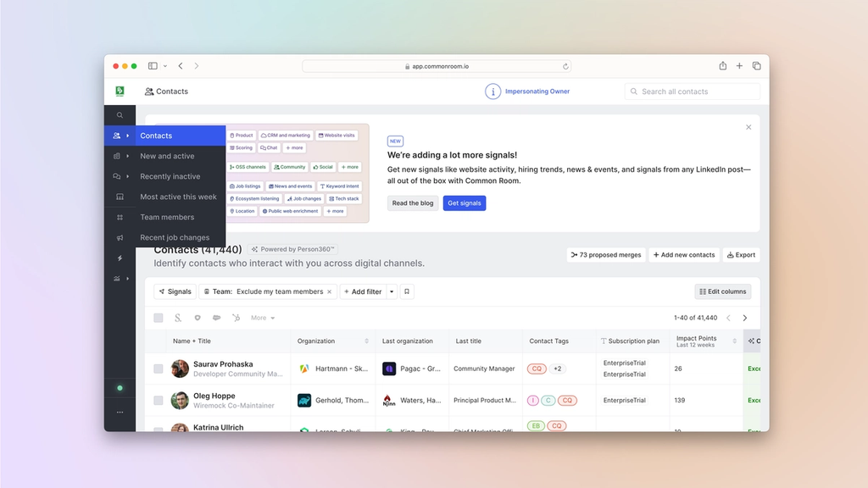The image size is (868, 488).
Task: Select Recent job changes menu item
Action: pyautogui.click(x=181, y=237)
